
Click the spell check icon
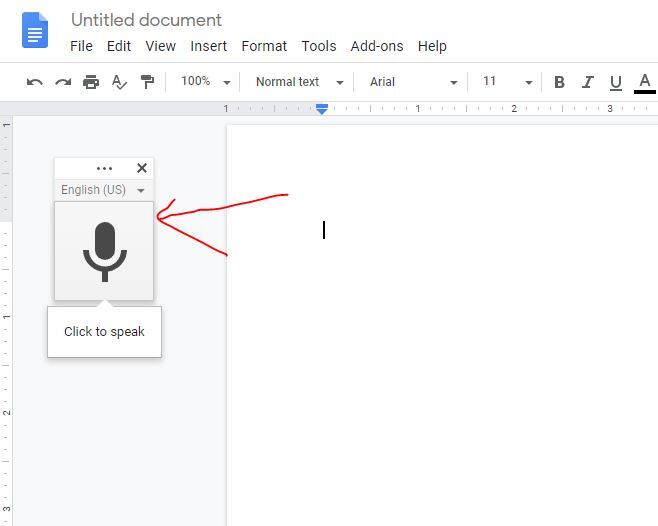[x=119, y=82]
